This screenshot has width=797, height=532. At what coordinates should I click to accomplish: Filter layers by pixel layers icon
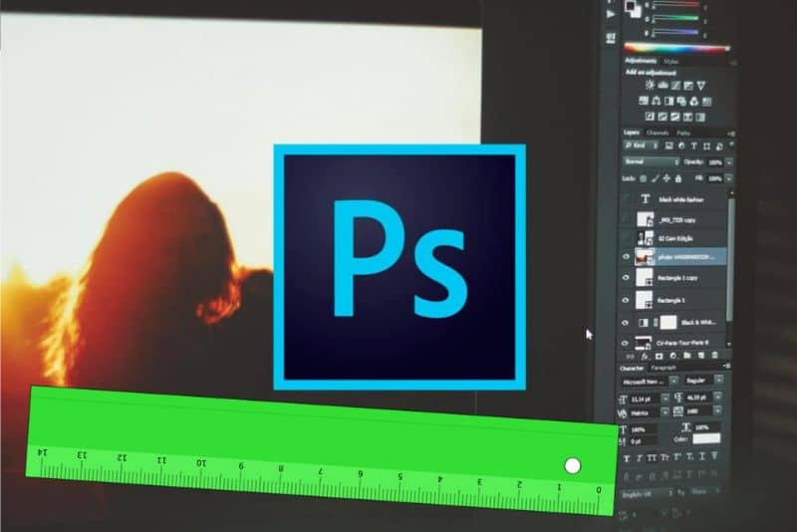tap(668, 145)
